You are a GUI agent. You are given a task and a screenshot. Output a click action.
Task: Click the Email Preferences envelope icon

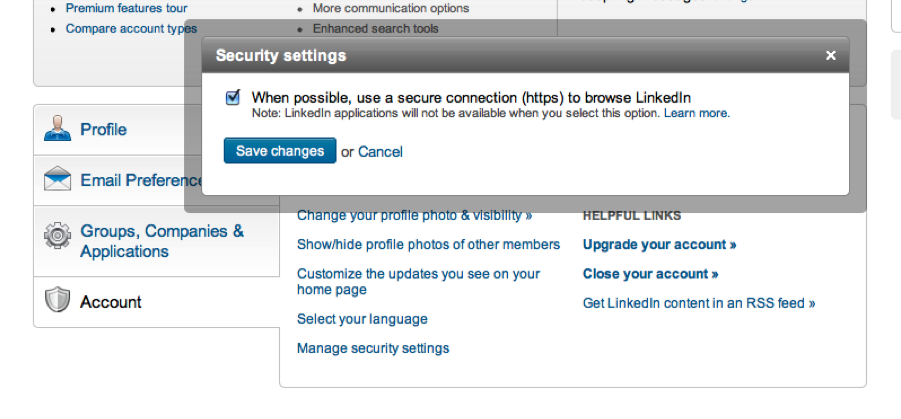(x=57, y=180)
